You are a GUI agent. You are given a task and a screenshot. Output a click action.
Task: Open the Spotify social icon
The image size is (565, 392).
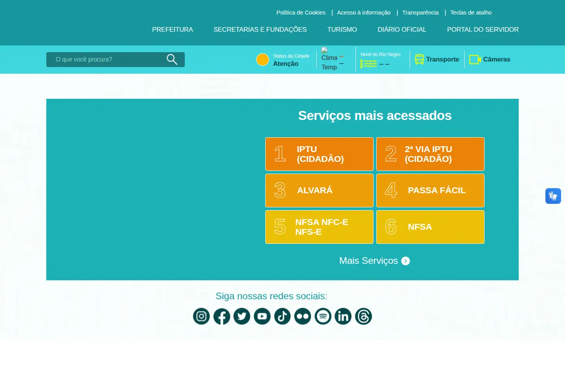tap(323, 316)
